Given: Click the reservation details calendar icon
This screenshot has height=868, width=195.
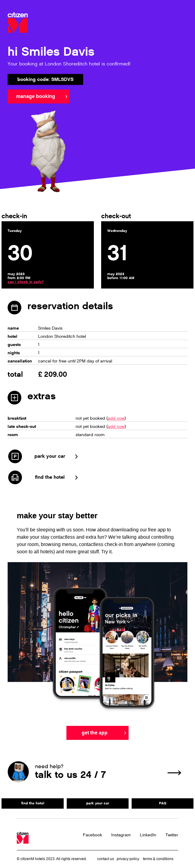Looking at the screenshot, I should click(x=14, y=307).
